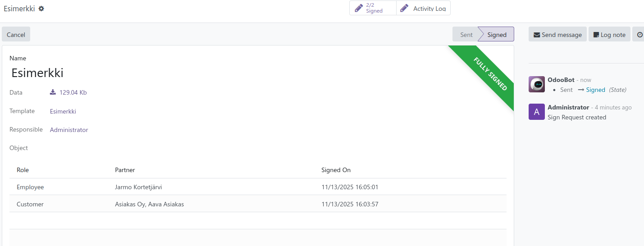Download the 129.04 Kb data file
Image resolution: width=644 pixels, height=246 pixels.
[69, 92]
